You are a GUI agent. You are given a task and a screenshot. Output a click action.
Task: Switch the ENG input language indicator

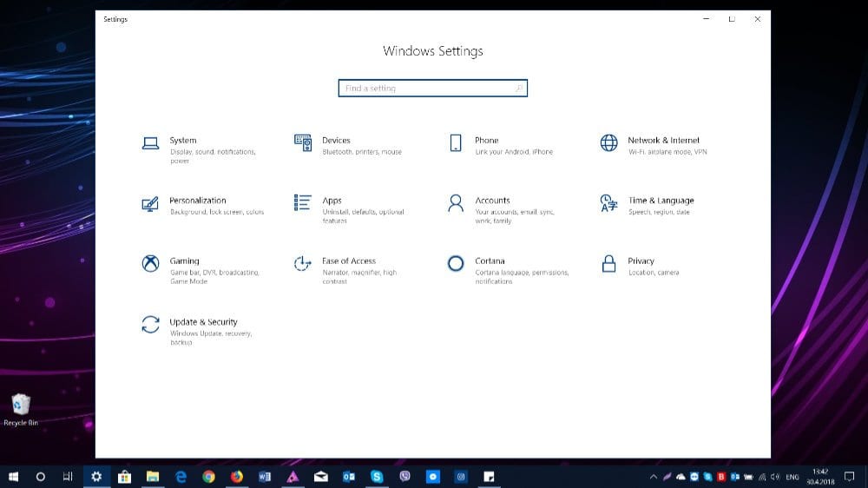pyautogui.click(x=792, y=477)
